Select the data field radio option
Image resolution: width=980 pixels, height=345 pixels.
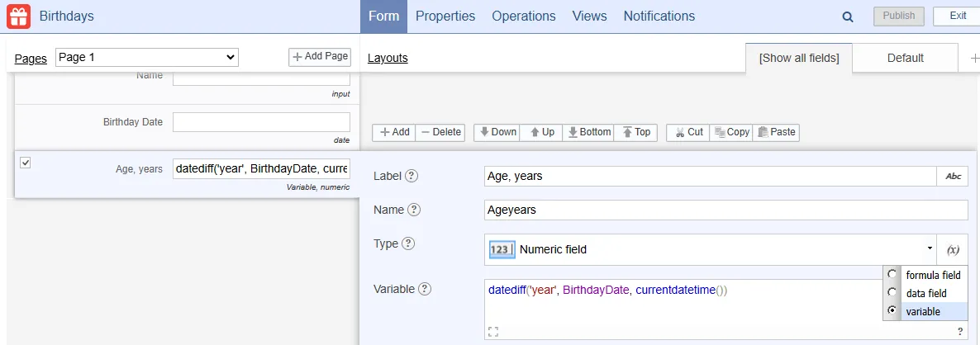point(891,293)
